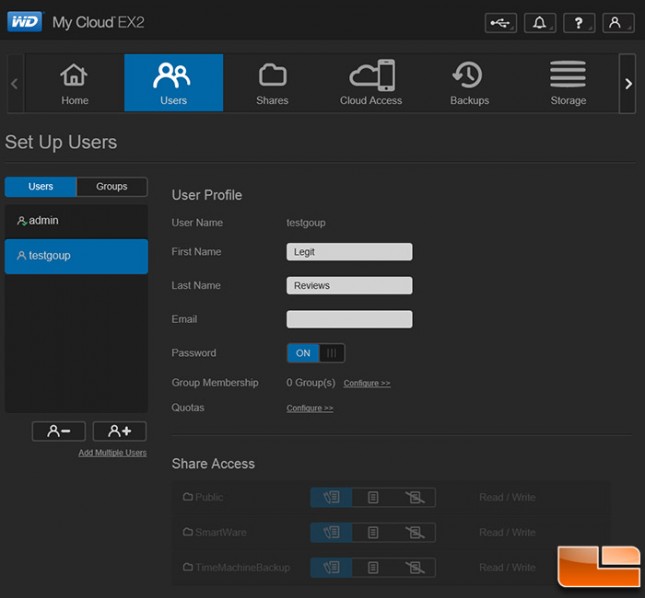The width and height of the screenshot is (645, 598).
Task: Toggle the Password ON switch
Action: point(316,353)
